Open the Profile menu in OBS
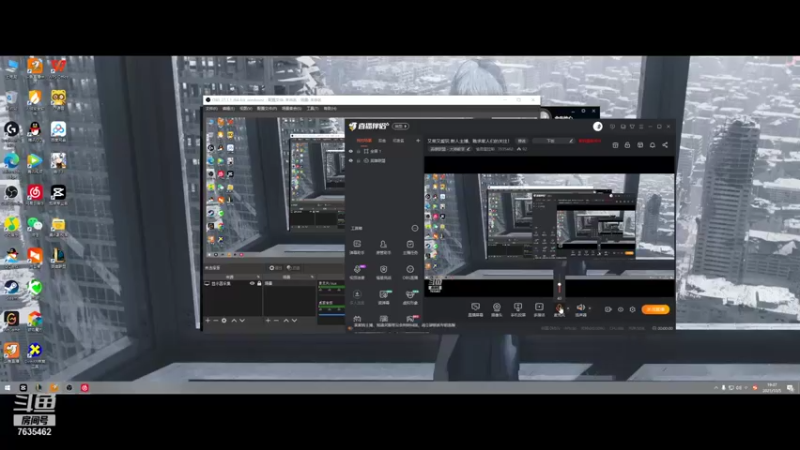800x450 pixels. (266, 109)
